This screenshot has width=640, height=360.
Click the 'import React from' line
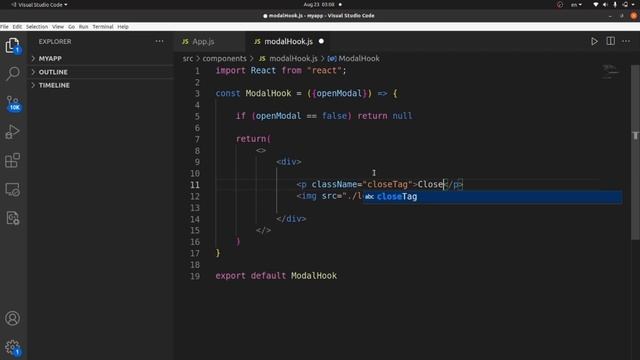click(x=281, y=70)
